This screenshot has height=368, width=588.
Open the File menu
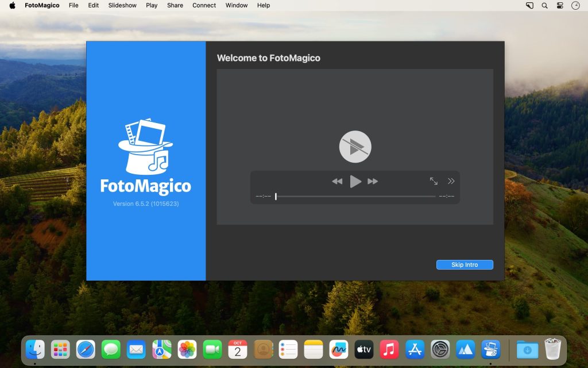coord(73,5)
